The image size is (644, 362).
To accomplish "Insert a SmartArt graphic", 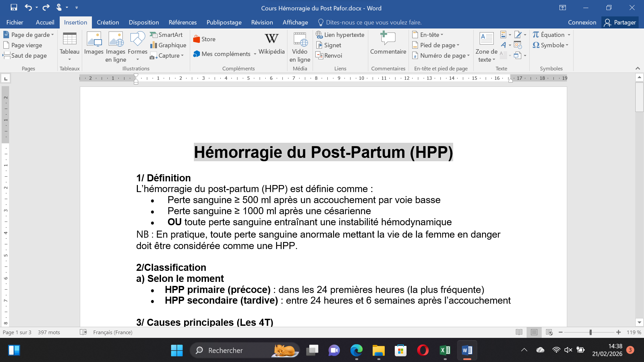I will [166, 35].
